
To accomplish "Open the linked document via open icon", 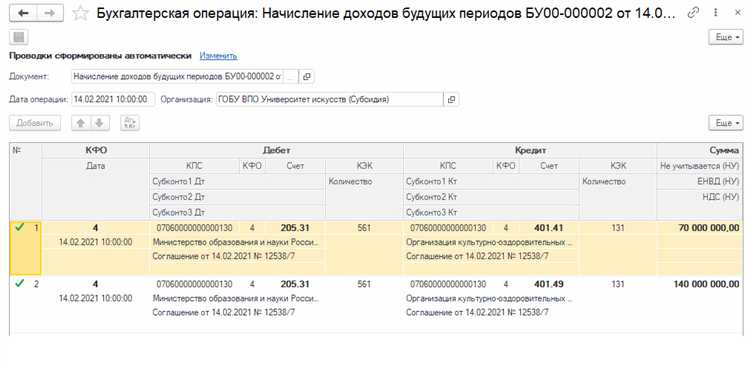I will point(307,76).
